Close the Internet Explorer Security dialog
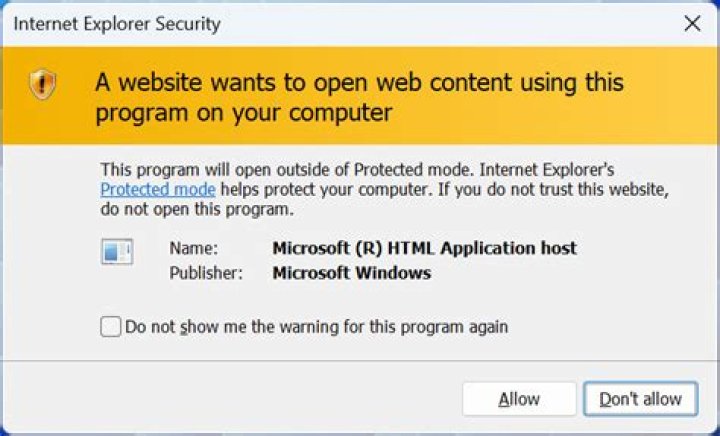The image size is (720, 436). tap(692, 23)
